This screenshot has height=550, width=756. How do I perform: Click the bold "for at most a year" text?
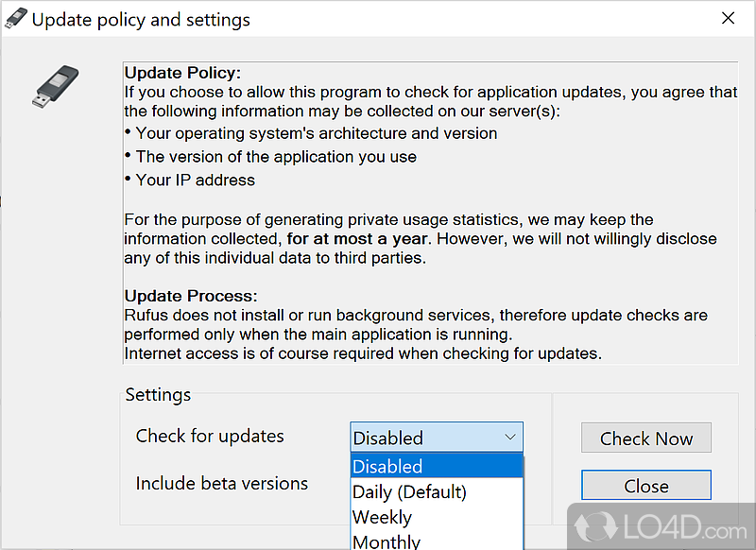(x=355, y=238)
